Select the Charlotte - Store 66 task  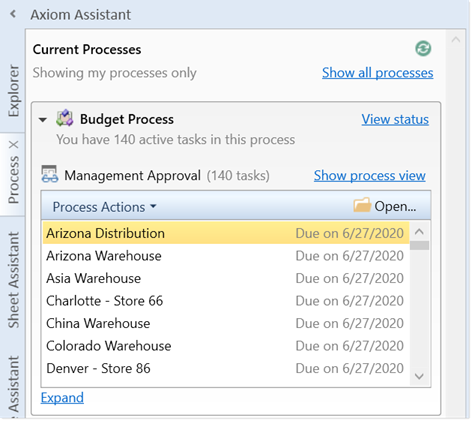[x=226, y=301]
